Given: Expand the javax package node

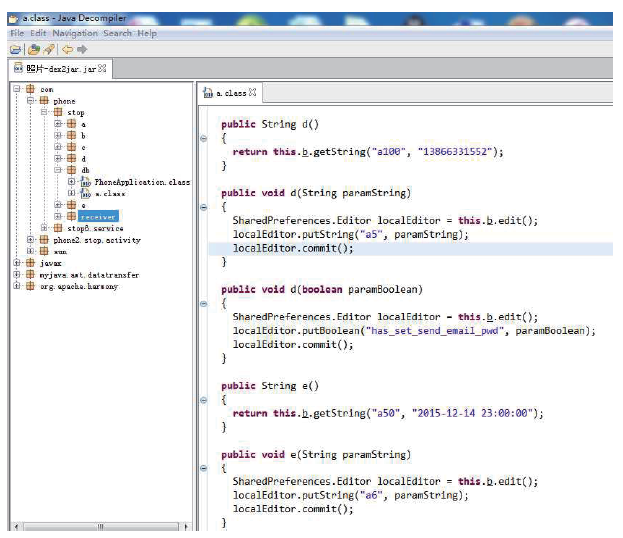Looking at the screenshot, I should 18,263.
